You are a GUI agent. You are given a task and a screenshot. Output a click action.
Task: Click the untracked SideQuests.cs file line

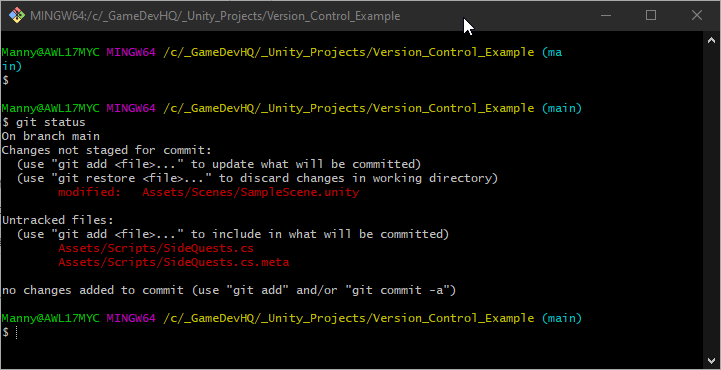click(156, 249)
